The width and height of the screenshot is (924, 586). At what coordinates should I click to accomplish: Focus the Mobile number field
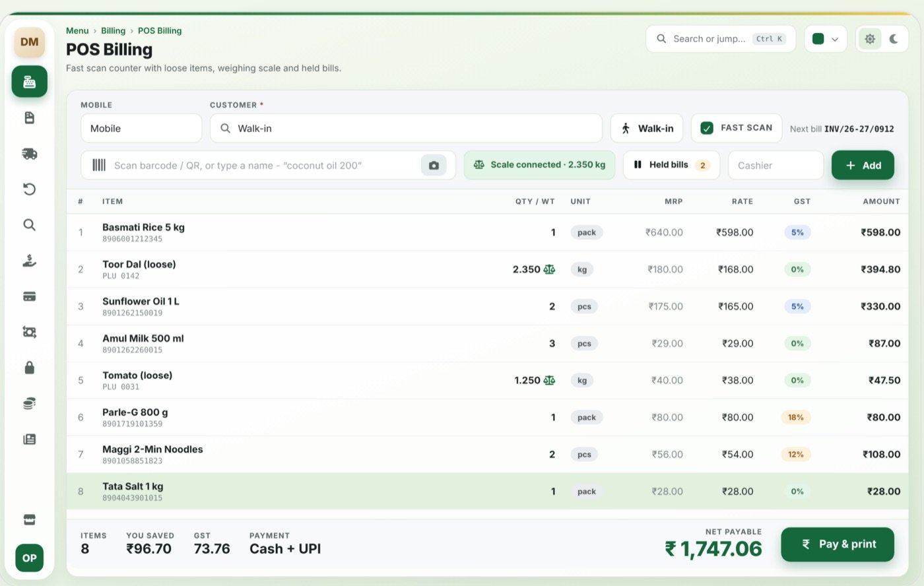141,128
